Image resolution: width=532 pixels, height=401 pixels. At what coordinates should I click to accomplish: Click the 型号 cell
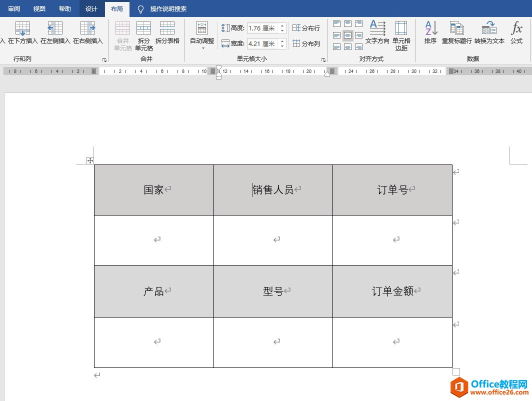[273, 291]
